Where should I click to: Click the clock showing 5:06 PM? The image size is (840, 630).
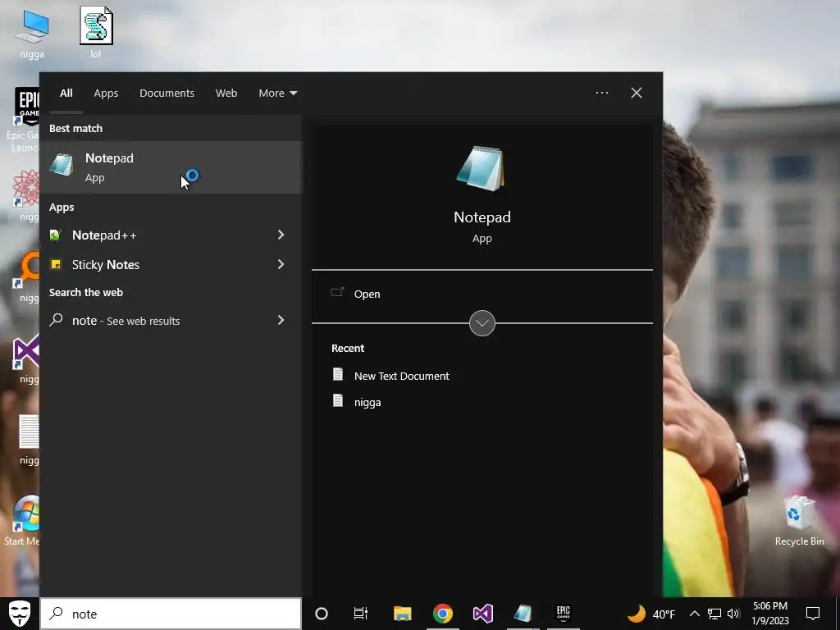coord(769,614)
